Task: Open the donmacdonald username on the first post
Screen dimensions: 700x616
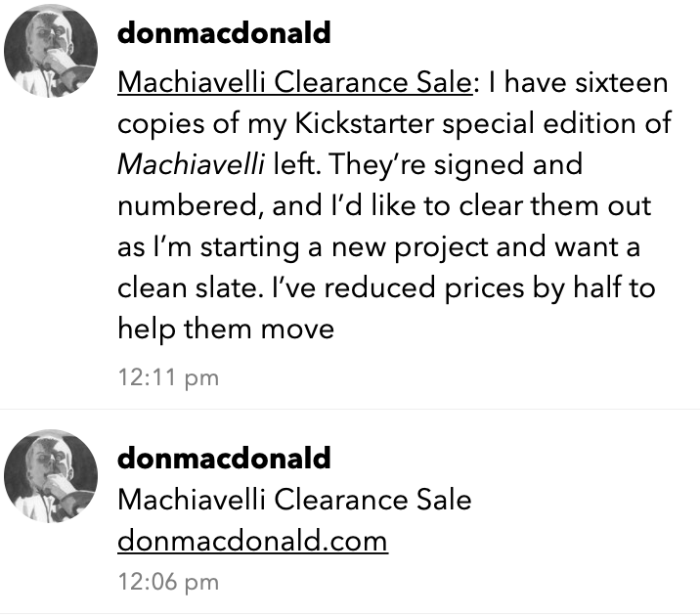Action: [x=223, y=32]
